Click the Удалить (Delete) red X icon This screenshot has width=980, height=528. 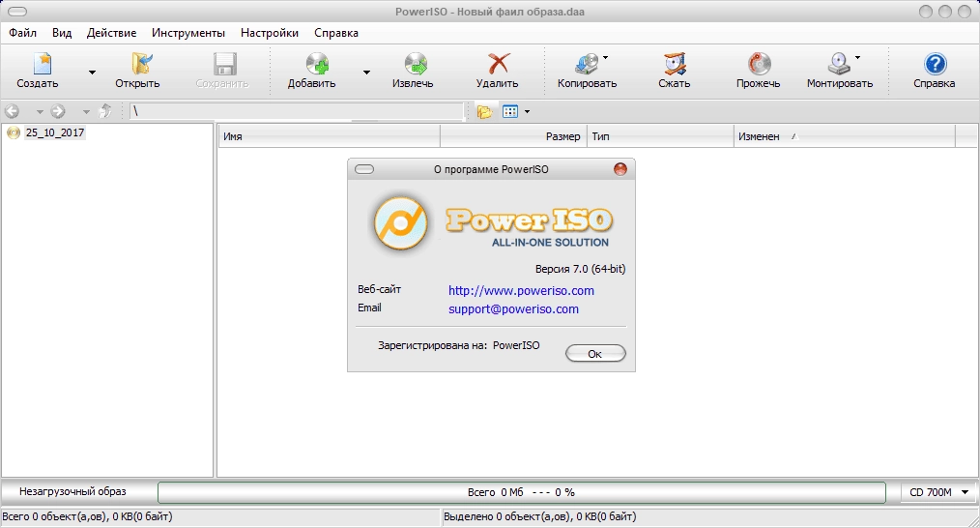click(499, 64)
